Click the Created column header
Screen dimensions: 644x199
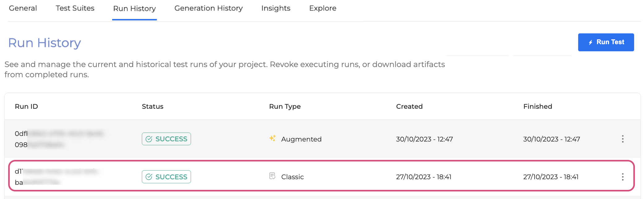click(x=409, y=107)
